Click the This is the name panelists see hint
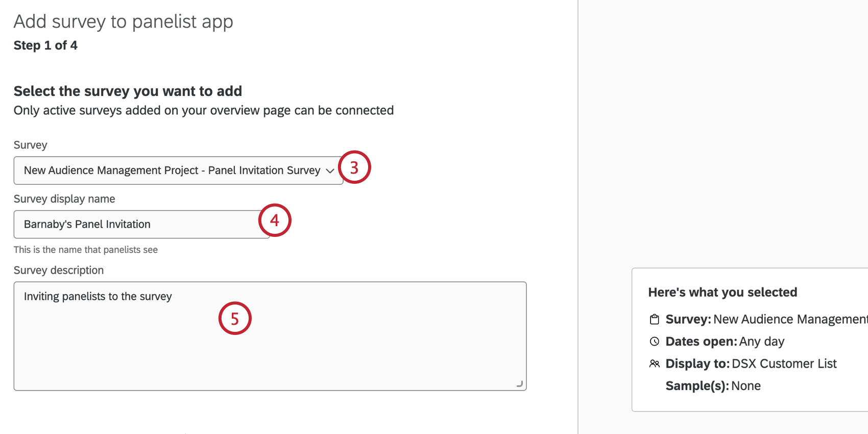The height and width of the screenshot is (434, 868). click(86, 250)
